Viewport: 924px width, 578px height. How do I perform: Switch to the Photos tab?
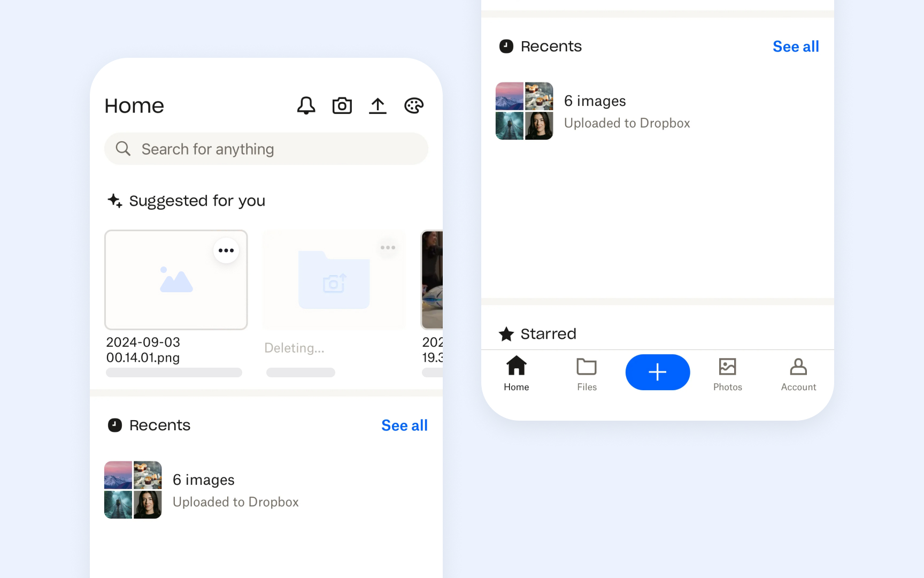click(x=728, y=374)
